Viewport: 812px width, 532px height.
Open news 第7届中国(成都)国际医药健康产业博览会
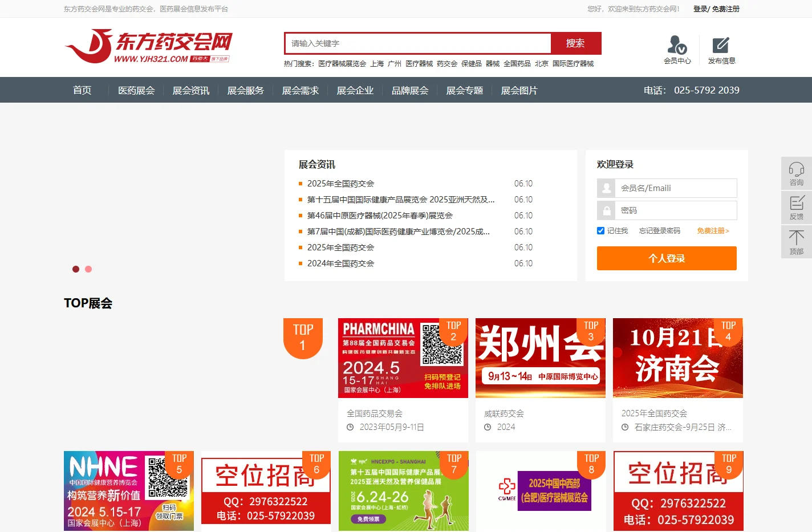click(399, 232)
